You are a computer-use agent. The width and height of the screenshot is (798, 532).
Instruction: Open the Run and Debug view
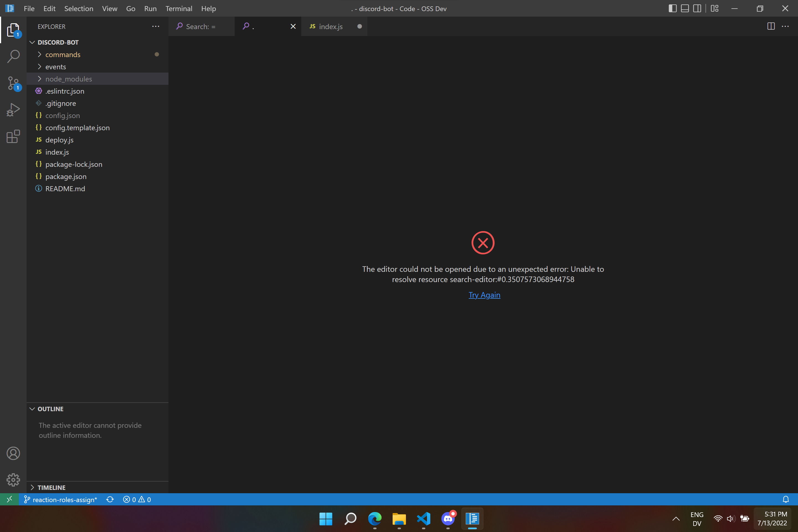pos(13,109)
